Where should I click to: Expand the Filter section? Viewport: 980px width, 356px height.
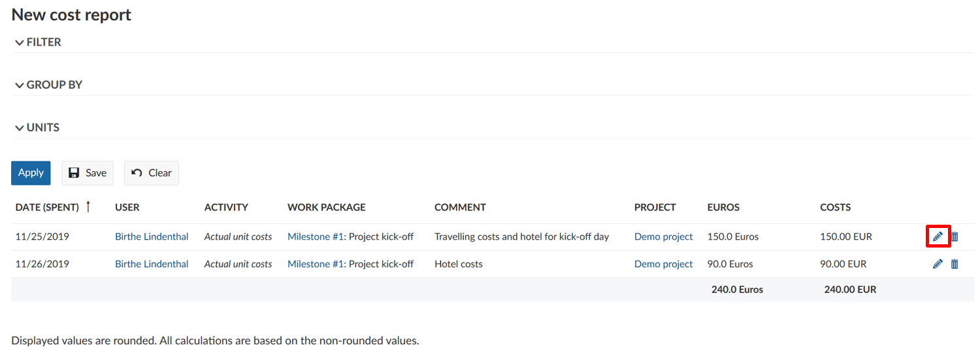coord(38,42)
